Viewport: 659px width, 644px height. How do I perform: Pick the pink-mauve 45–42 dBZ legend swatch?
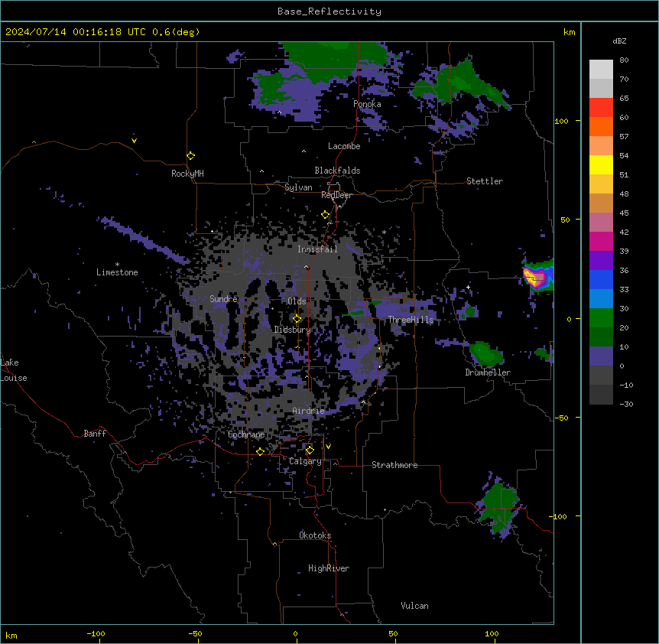pos(601,223)
